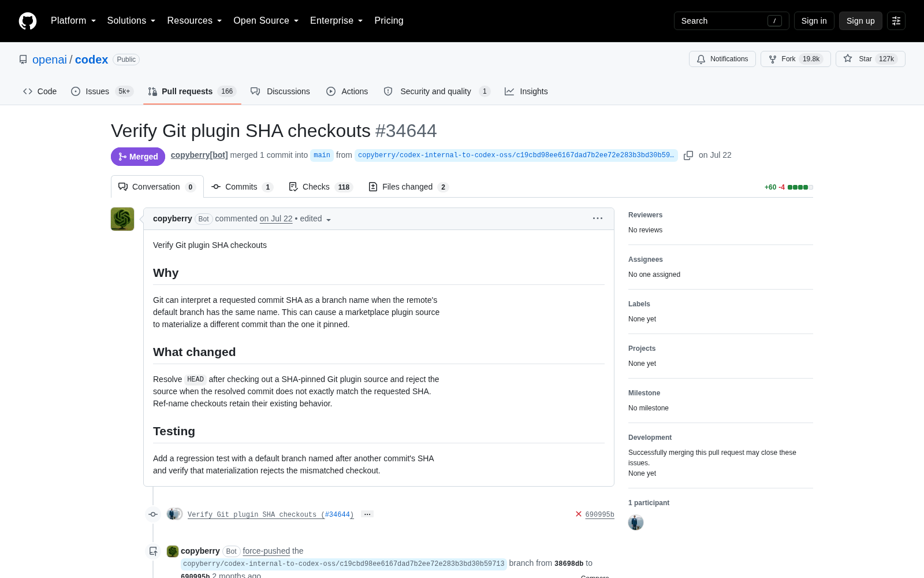The height and width of the screenshot is (578, 924).
Task: Open Security and quality tab
Action: pos(437,91)
